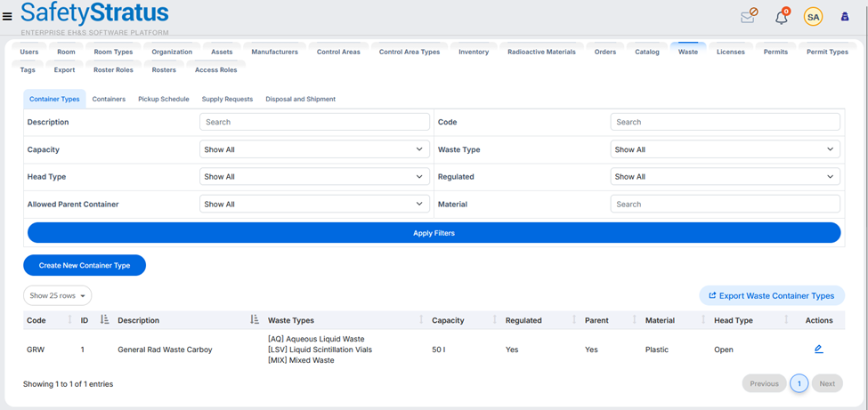Open the Permits tab
This screenshot has width=868, height=410.
pyautogui.click(x=775, y=52)
